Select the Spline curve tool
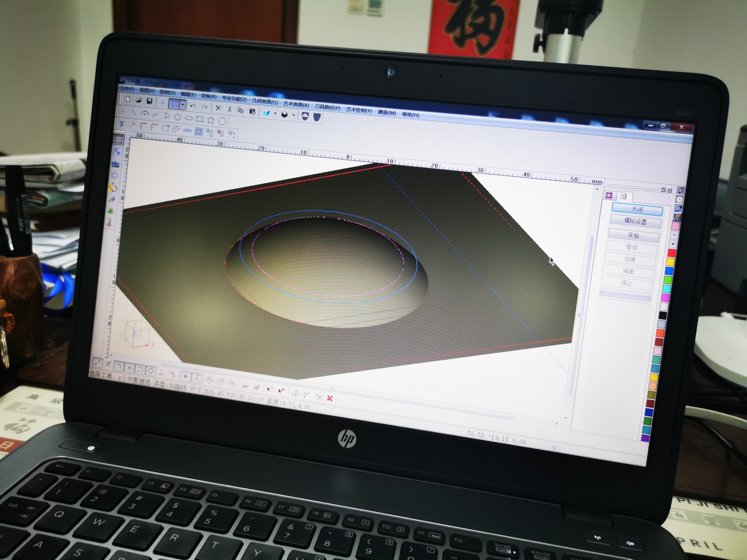747x560 pixels. (x=156, y=115)
